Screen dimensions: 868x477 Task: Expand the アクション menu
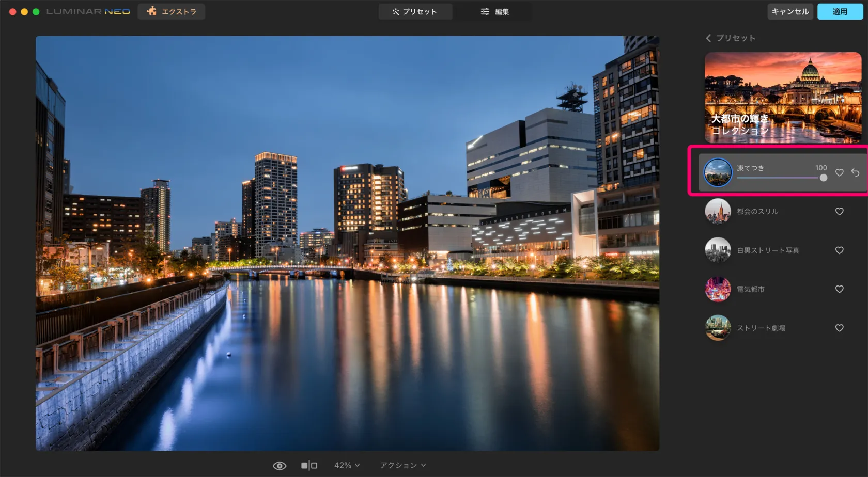tap(403, 465)
